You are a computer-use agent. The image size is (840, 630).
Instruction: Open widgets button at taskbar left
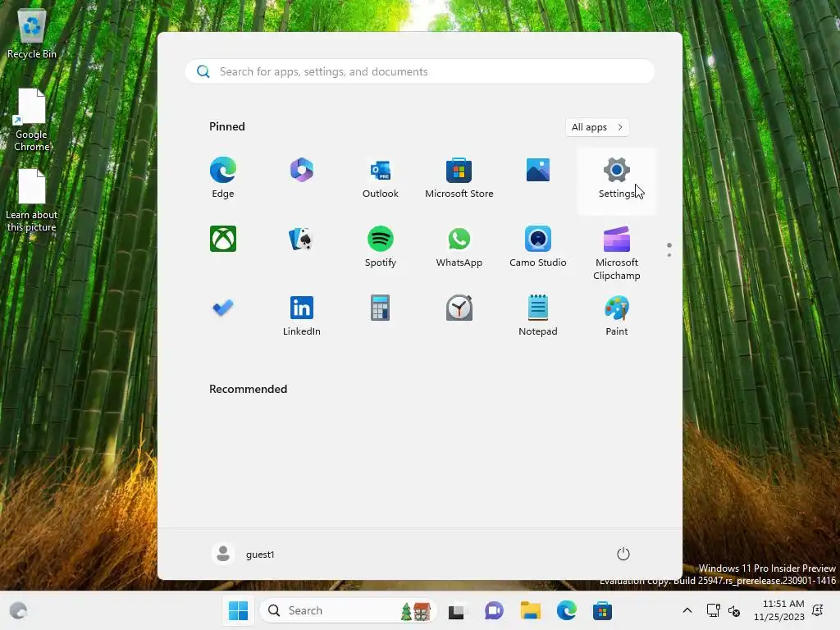point(18,610)
